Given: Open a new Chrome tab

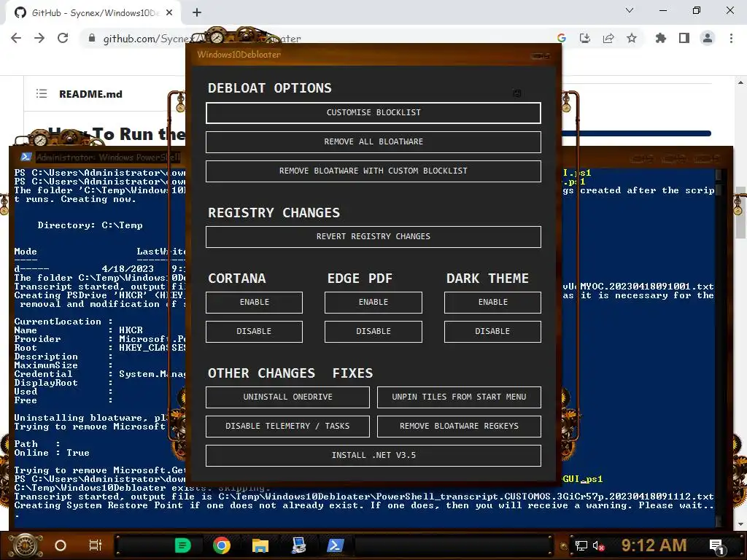Looking at the screenshot, I should click(x=197, y=13).
